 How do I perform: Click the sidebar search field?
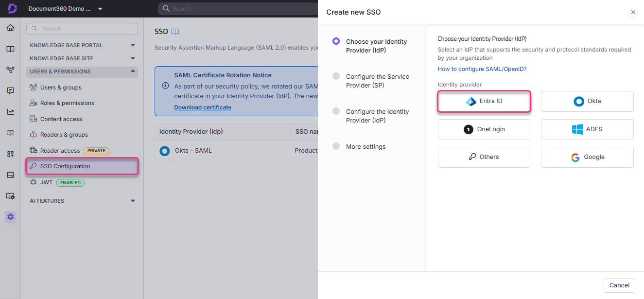coord(82,29)
